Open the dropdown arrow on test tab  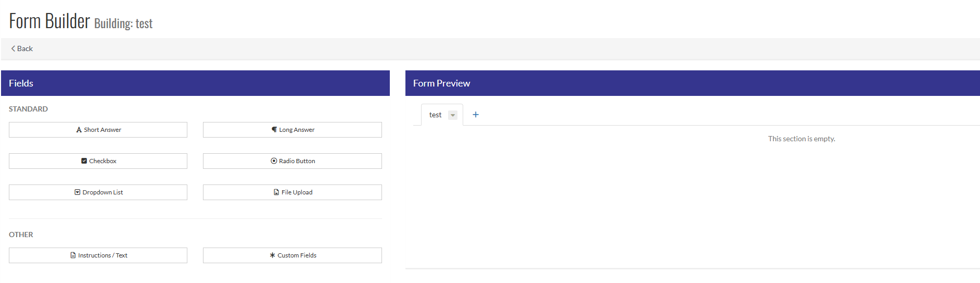tap(453, 115)
